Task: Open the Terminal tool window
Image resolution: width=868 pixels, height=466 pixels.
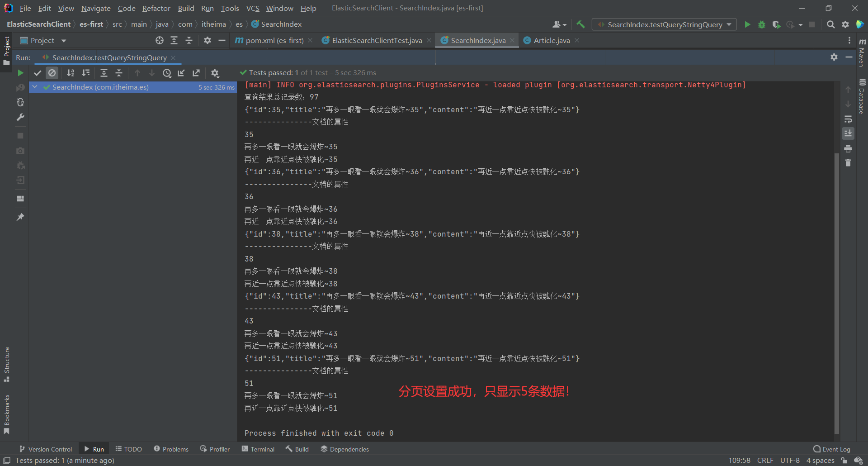Action: coord(258,449)
